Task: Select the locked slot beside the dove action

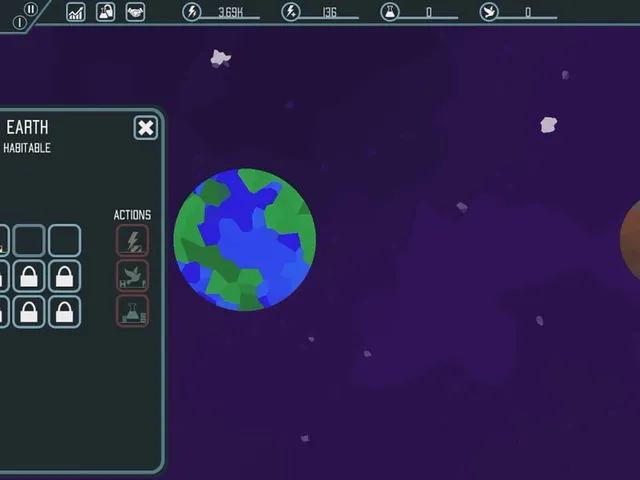Action: pos(64,276)
